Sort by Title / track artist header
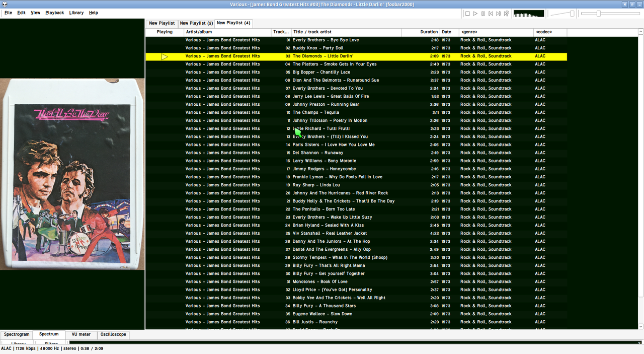The width and height of the screenshot is (644, 354). (346, 32)
